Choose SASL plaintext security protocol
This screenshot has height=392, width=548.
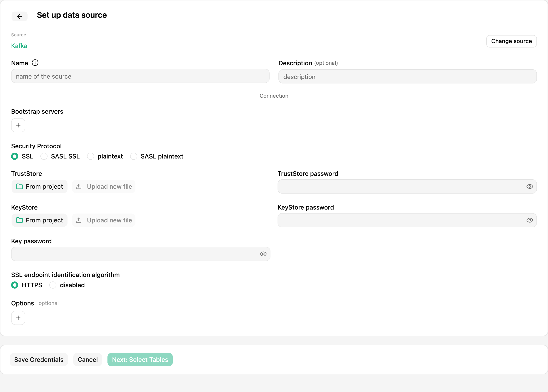(133, 156)
